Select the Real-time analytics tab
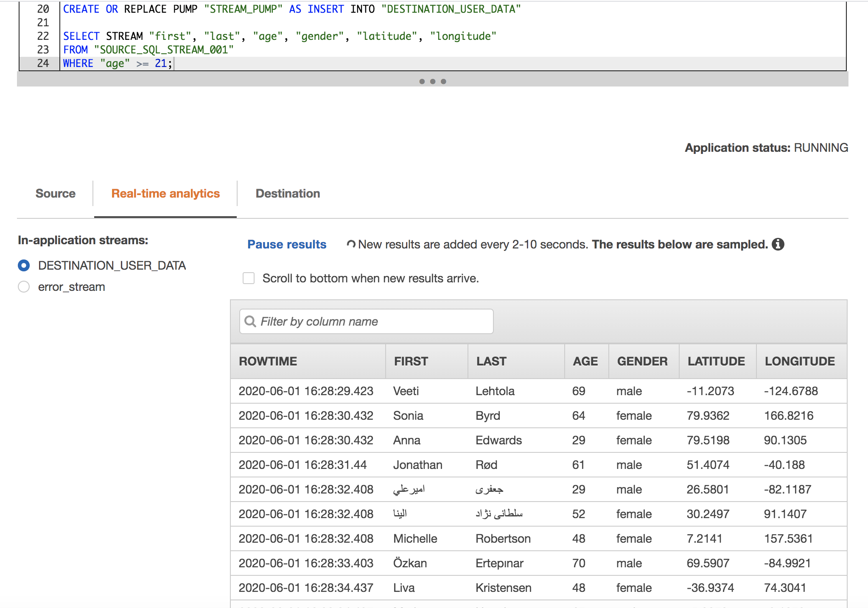The height and width of the screenshot is (608, 868). pyautogui.click(x=165, y=193)
